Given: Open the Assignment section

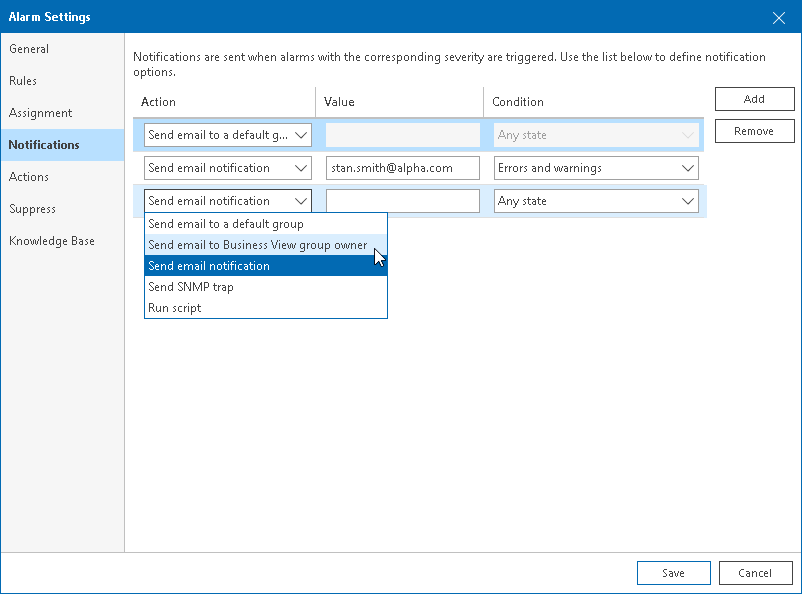Looking at the screenshot, I should click(40, 112).
